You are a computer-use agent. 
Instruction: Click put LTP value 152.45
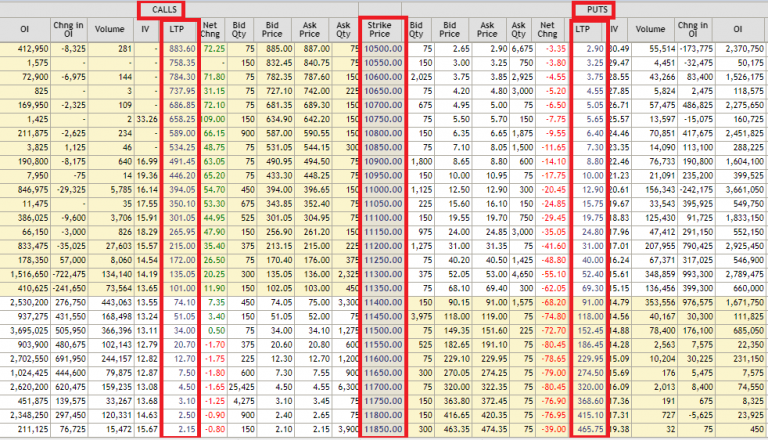coord(590,331)
